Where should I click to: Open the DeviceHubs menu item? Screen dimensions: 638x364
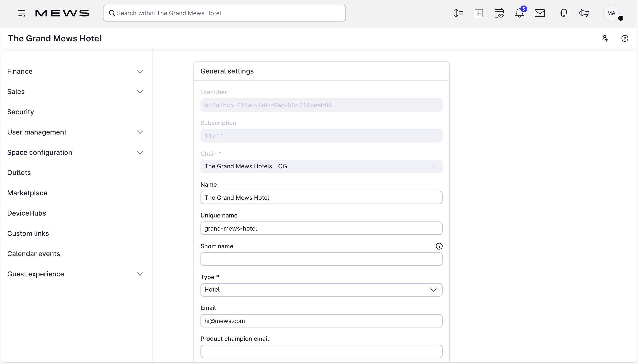(x=26, y=213)
